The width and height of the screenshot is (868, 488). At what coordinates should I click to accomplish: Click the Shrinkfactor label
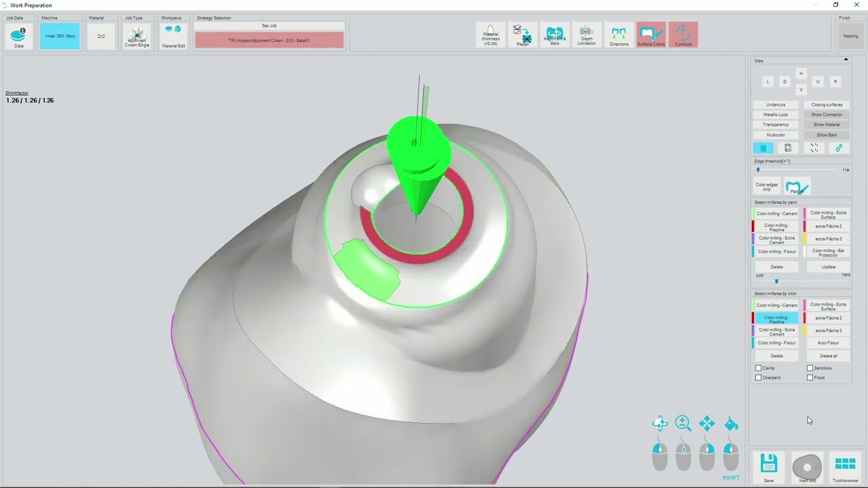tap(17, 93)
